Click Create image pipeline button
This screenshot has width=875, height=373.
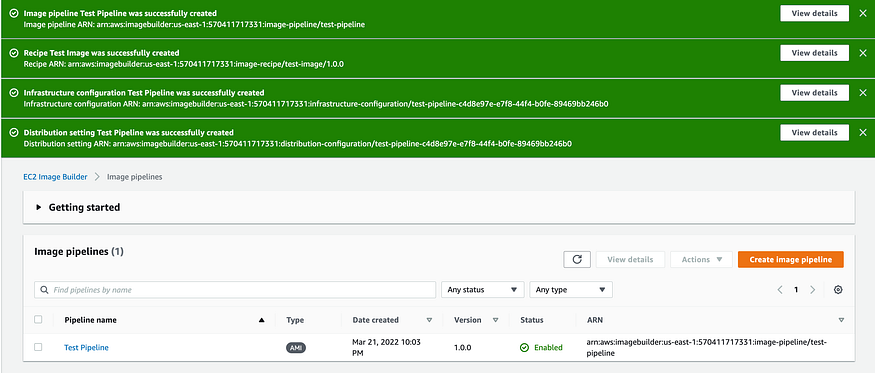click(x=791, y=260)
